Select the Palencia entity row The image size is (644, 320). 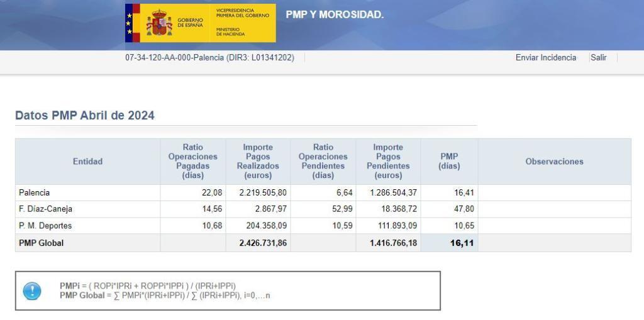[35, 193]
